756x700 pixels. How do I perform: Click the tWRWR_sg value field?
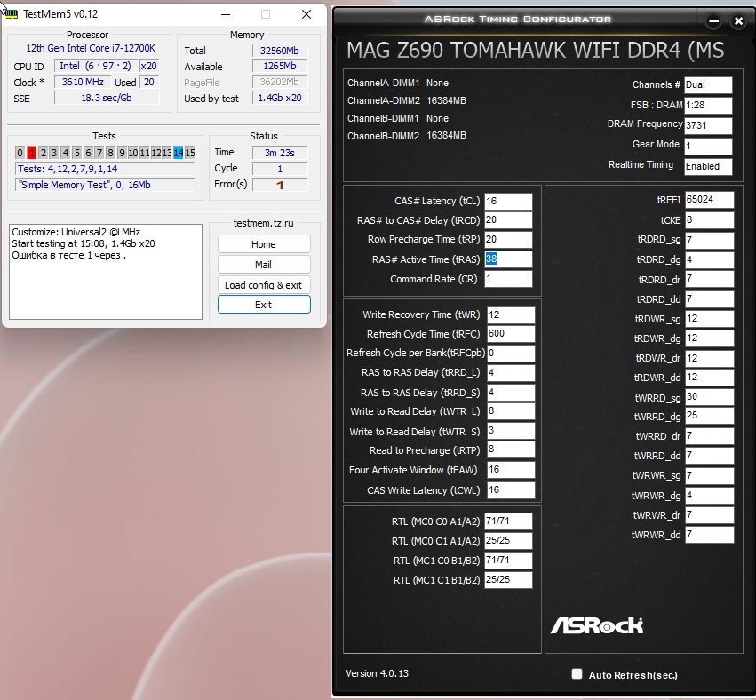point(709,476)
